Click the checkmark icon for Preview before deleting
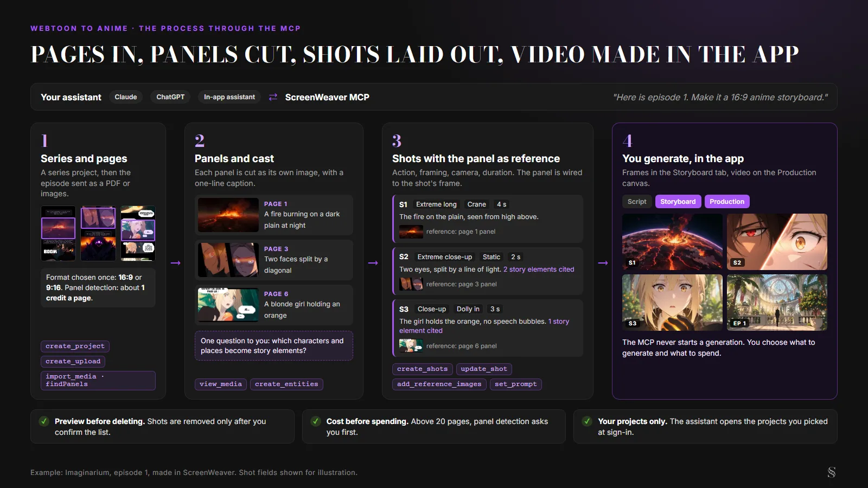Viewport: 868px width, 488px height. [44, 421]
